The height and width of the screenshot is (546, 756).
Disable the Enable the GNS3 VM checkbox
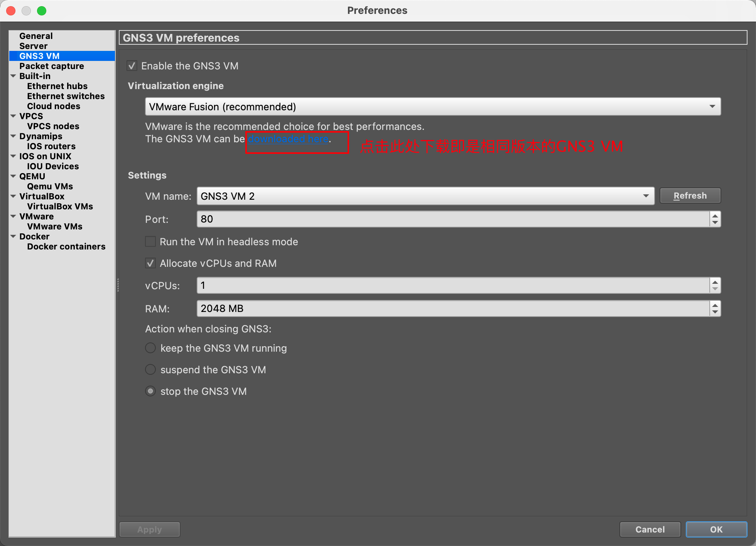[x=132, y=66]
